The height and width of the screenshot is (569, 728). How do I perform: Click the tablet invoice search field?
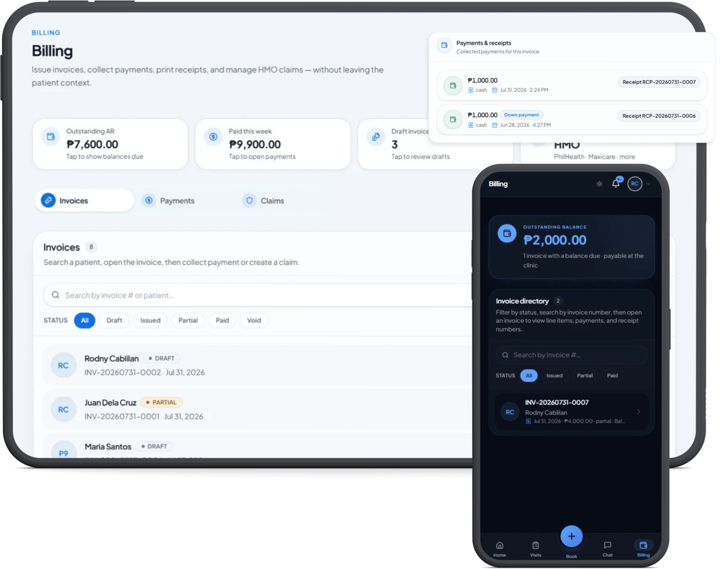(260, 295)
